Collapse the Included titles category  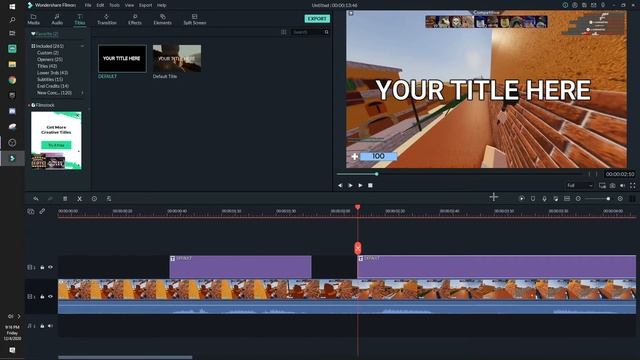click(x=82, y=46)
